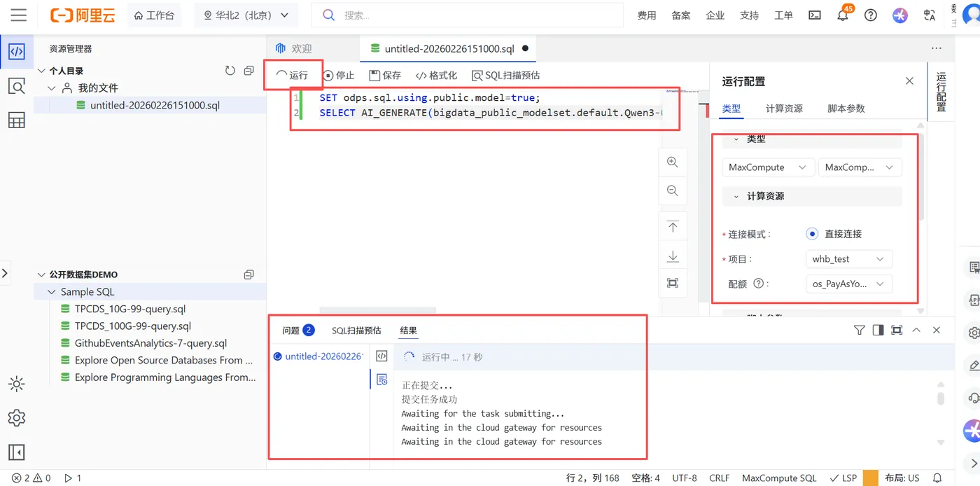Viewport: 980px width, 486px height.
Task: Show the log view of the running task
Action: [x=381, y=380]
